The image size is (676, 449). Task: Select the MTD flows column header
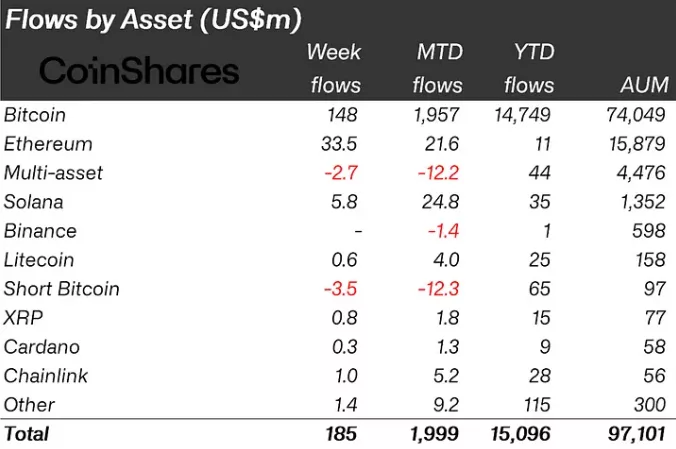click(x=437, y=68)
